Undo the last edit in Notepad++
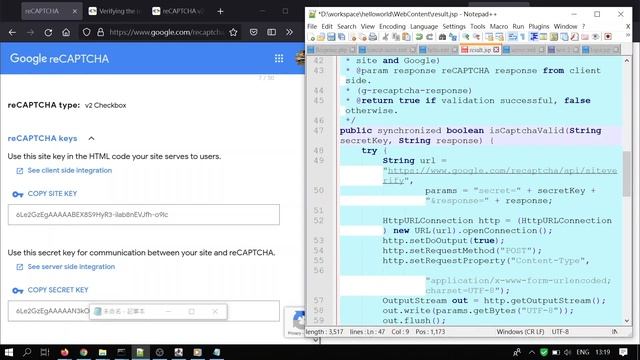640x360 pixels. [419, 37]
